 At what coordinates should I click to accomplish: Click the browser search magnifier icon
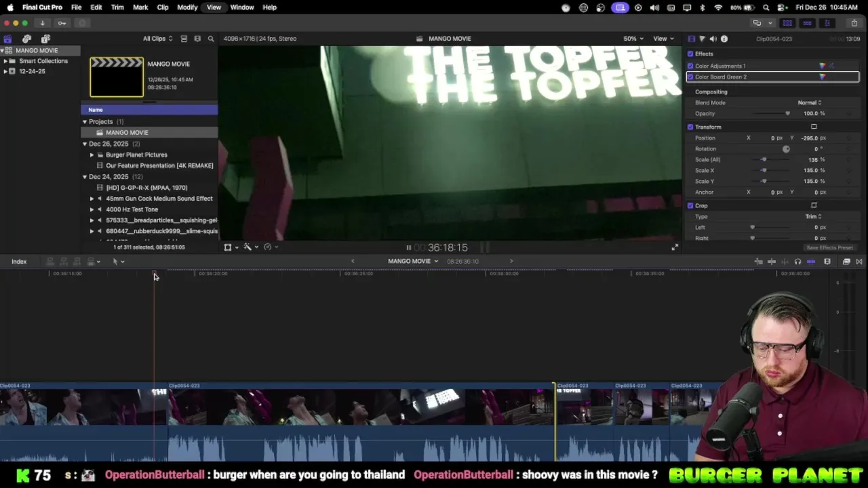[211, 39]
